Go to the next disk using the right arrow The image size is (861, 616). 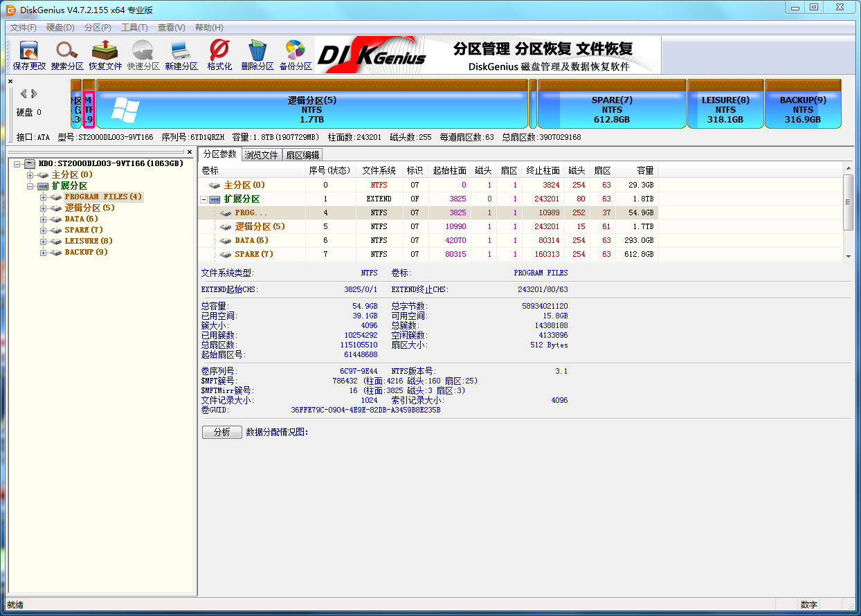(x=34, y=93)
